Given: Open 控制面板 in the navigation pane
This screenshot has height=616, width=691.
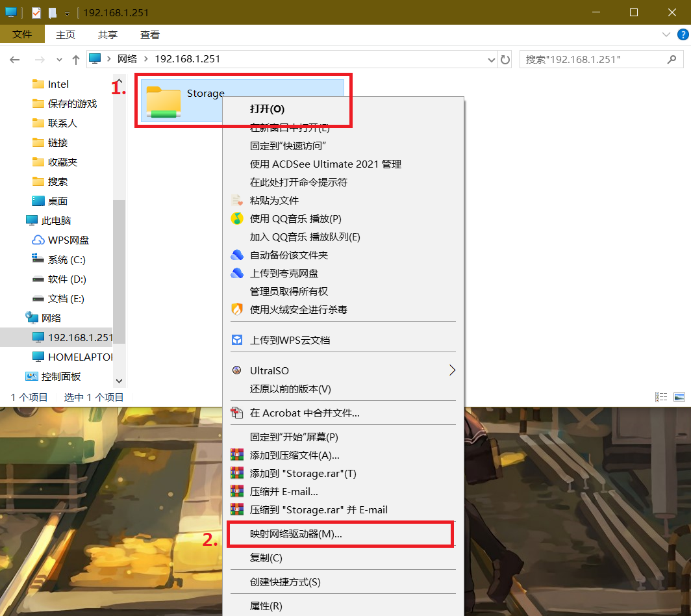Looking at the screenshot, I should click(60, 377).
